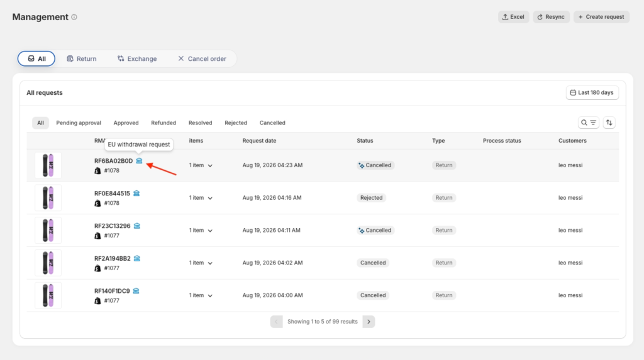Viewport: 644px width, 360px height.
Task: Go to the previous results page
Action: (277, 322)
